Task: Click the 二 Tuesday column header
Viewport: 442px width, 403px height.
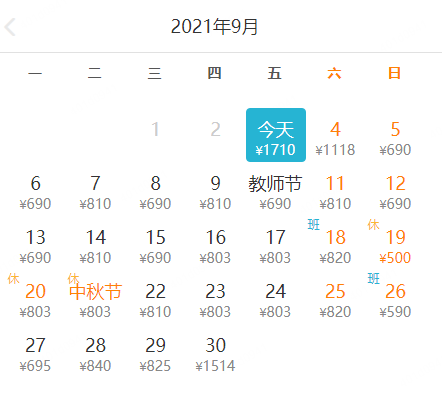Action: (95, 73)
